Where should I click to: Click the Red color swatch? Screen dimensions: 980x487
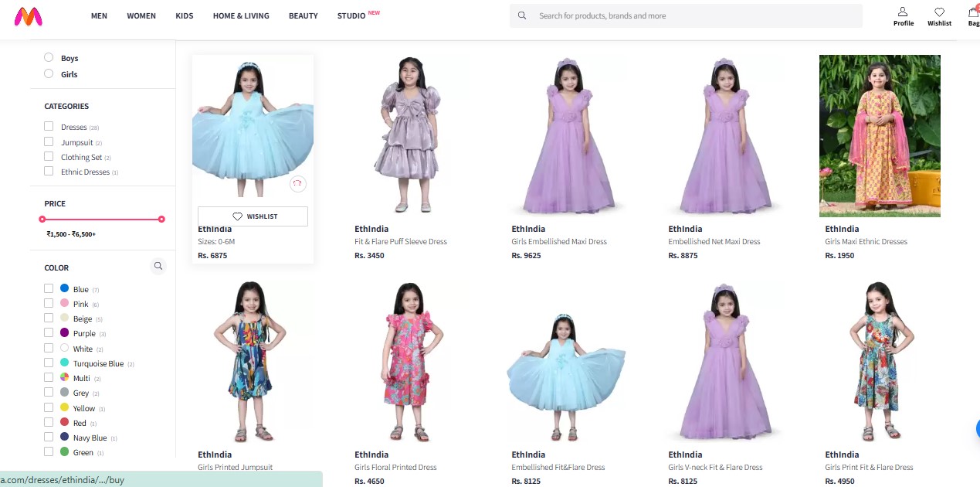65,422
